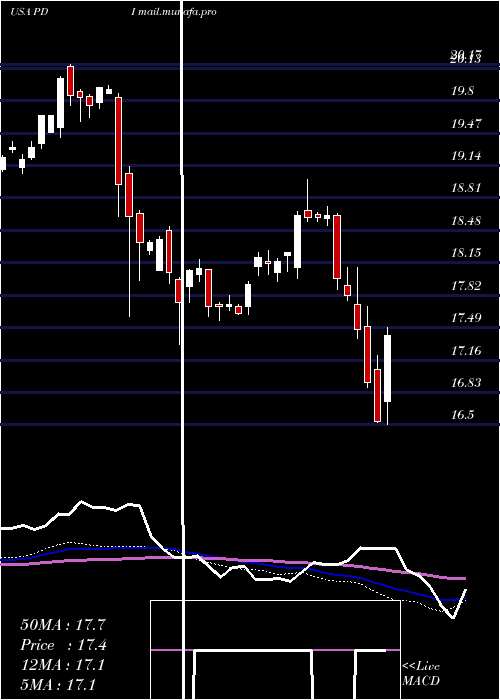500x700 pixels.
Task: Click the '5MA : 17.1' readout
Action: tap(58, 685)
